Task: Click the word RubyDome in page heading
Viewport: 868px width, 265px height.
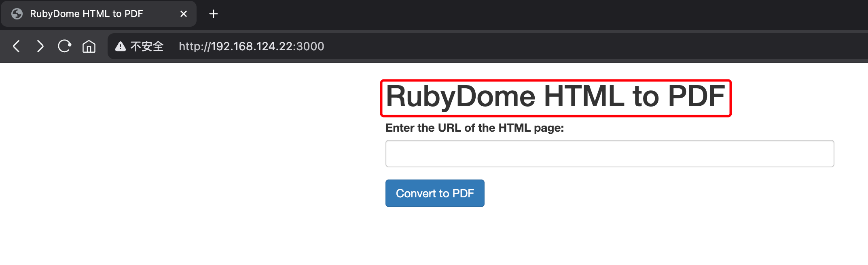Action: (x=460, y=97)
